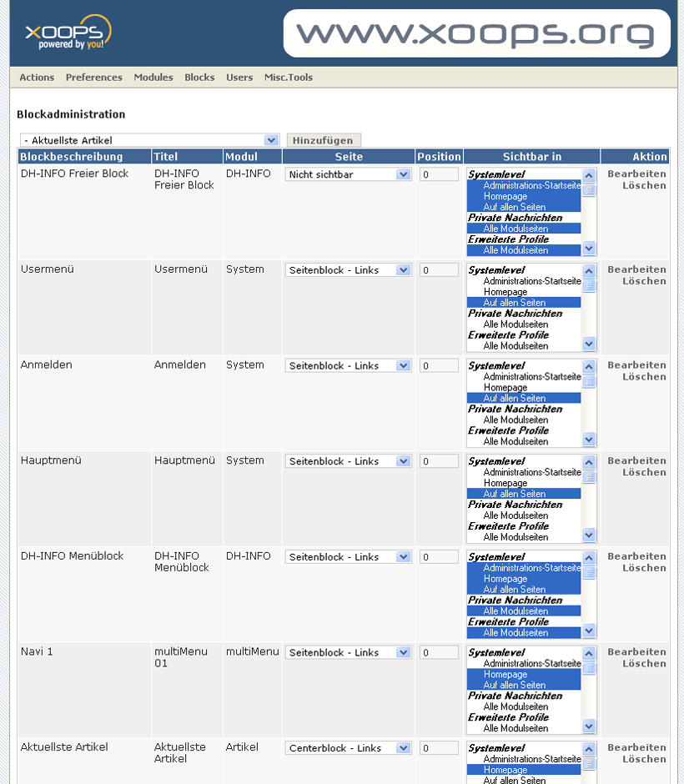Open Seite dropdown for DH-INFO Menüblock row
The image size is (684, 784).
[x=349, y=557]
